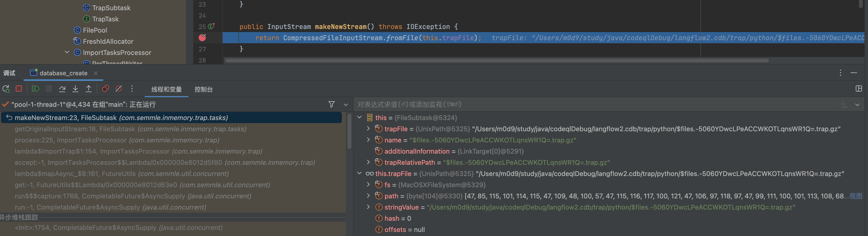Select the lambda$importTrap$1:154 frame
868x236 pixels.
pyautogui.click(x=173, y=151)
